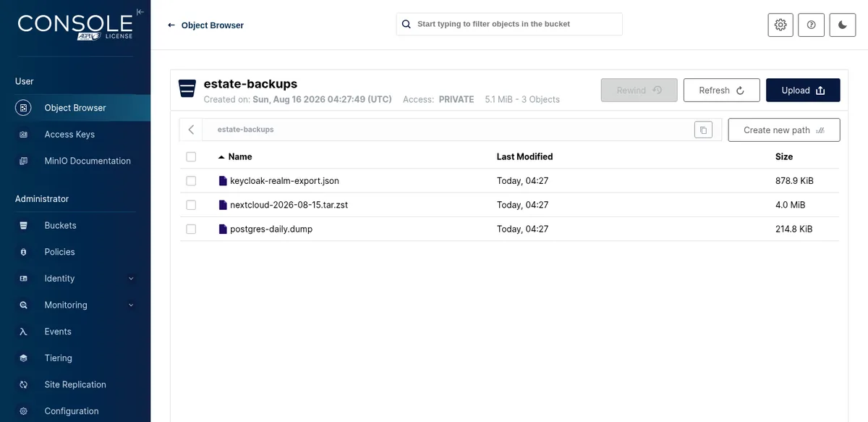Check the box for postgres-daily.dump

(191, 229)
